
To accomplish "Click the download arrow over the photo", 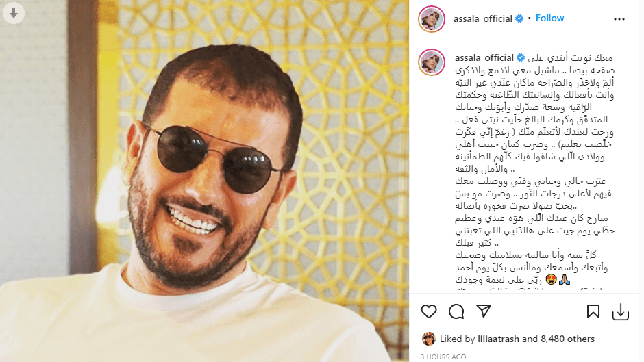I will pos(14,13).
